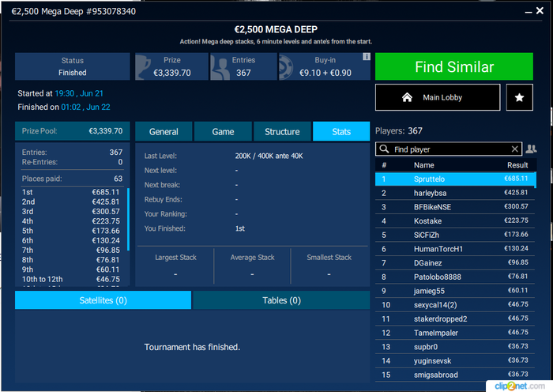Select player yuginsevsk
The height and width of the screenshot is (392, 553).
455,361
